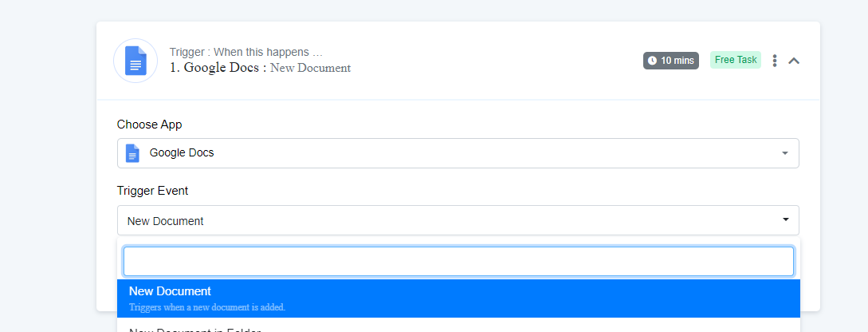Viewport: 868px width, 332px height.
Task: Click the Free Task badge
Action: [736, 60]
